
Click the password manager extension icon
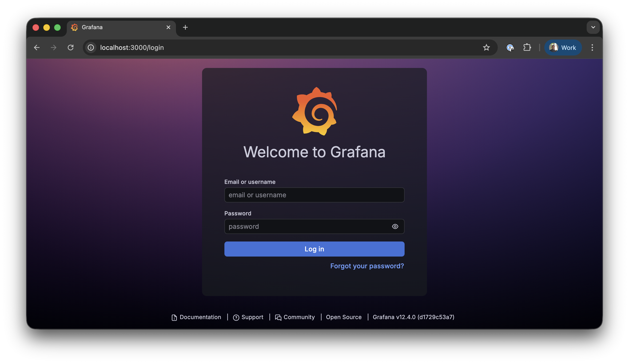point(510,47)
